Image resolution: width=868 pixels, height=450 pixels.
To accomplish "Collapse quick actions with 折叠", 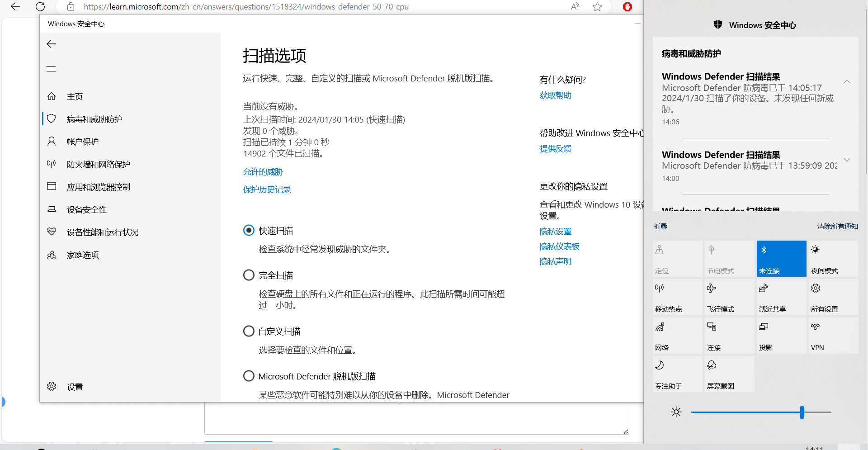I will pyautogui.click(x=660, y=226).
